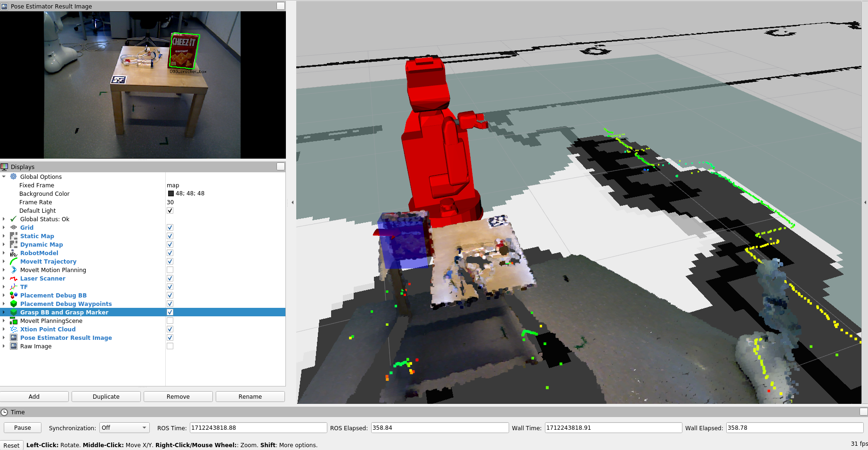
Task: Enable MoveIt Motion Planning checkbox
Action: coord(170,270)
